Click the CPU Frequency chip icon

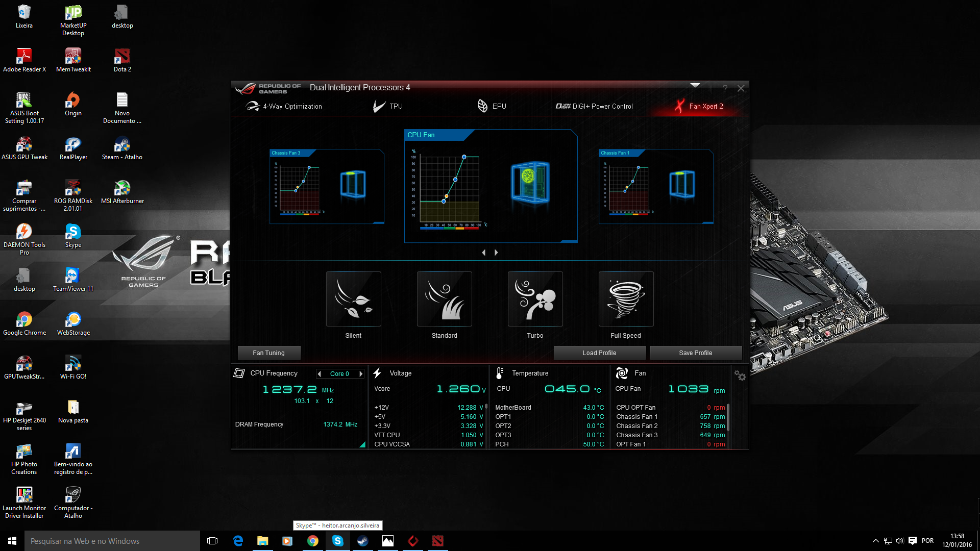tap(239, 373)
